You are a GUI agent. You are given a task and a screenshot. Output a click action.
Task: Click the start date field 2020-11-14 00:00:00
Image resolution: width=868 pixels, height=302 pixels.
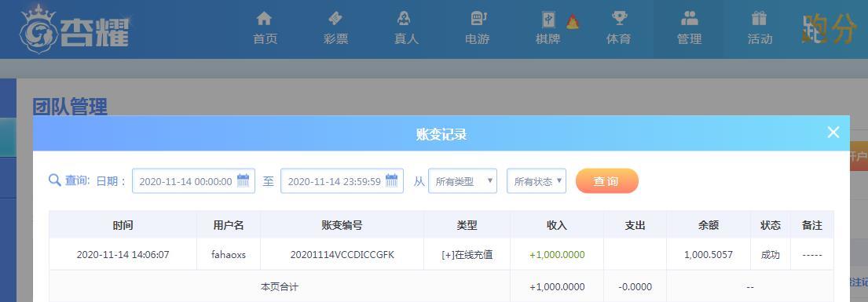(x=193, y=181)
